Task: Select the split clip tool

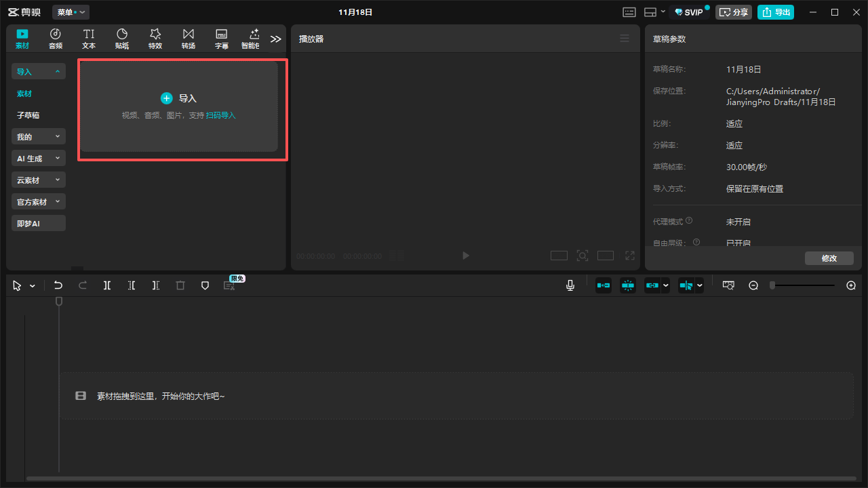Action: [107, 285]
